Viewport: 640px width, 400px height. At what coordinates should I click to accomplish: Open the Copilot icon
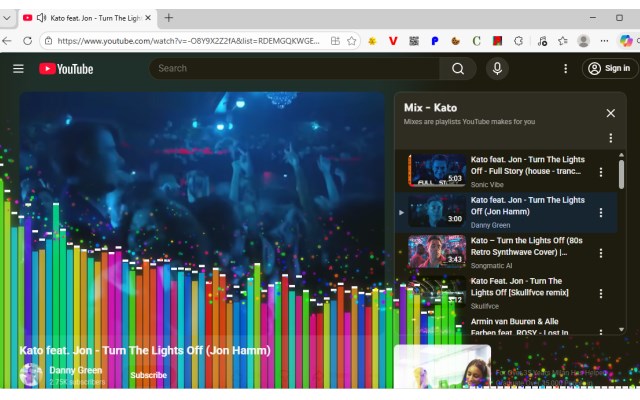click(x=626, y=41)
